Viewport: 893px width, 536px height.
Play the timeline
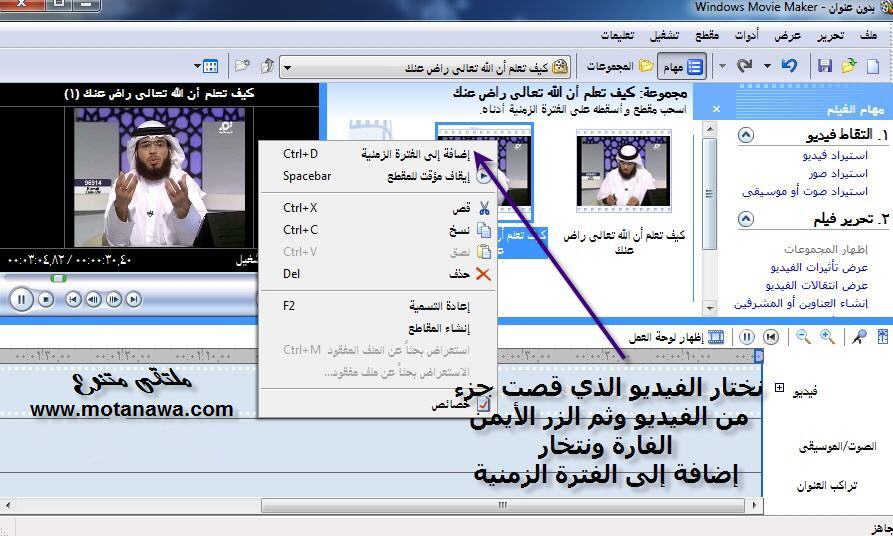coord(747,337)
